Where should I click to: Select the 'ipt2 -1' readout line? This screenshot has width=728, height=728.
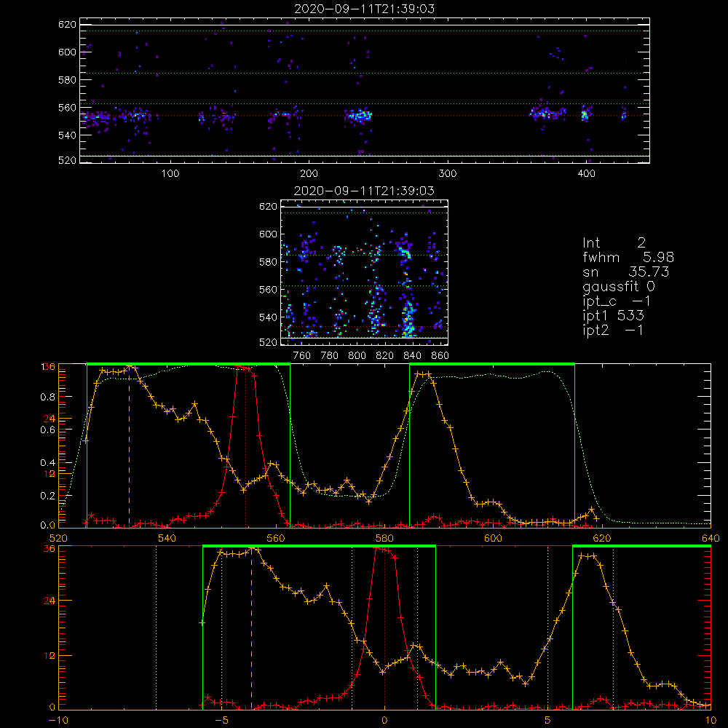[x=613, y=330]
